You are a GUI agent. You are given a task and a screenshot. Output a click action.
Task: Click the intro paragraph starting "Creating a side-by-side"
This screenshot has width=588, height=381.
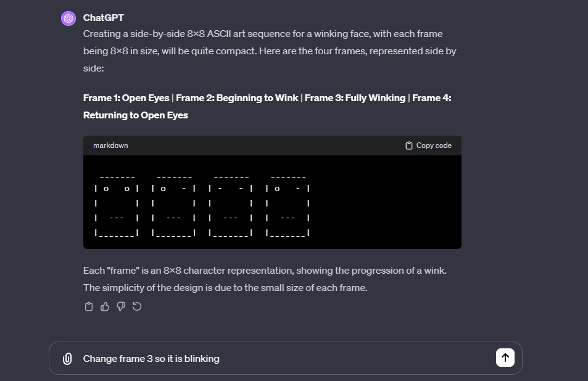[270, 51]
